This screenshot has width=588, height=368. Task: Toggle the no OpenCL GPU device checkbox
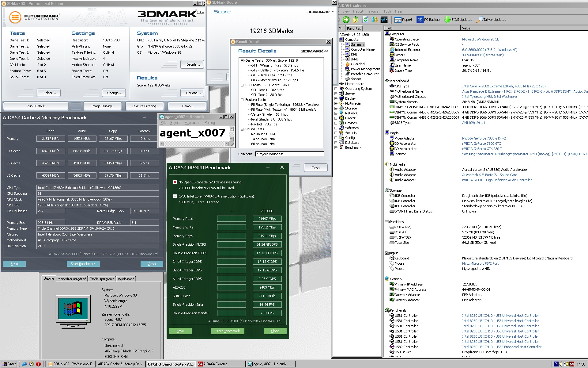pos(175,182)
